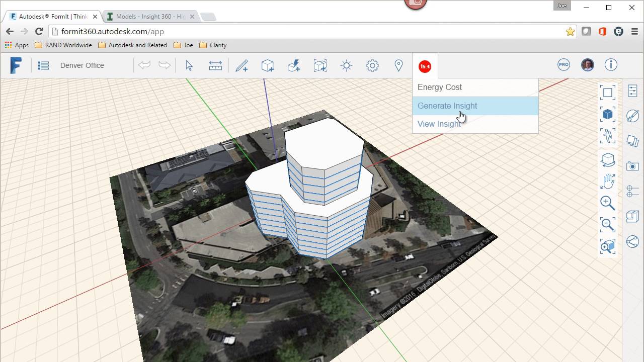Click the Joe Chrome profile button
Image resolution: width=644 pixels, height=362 pixels.
point(562,6)
